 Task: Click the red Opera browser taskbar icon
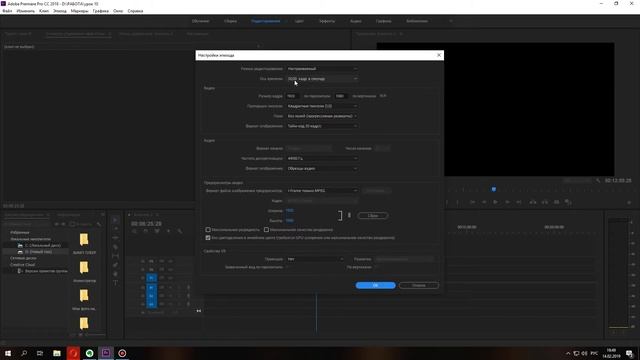pyautogui.click(x=73, y=353)
